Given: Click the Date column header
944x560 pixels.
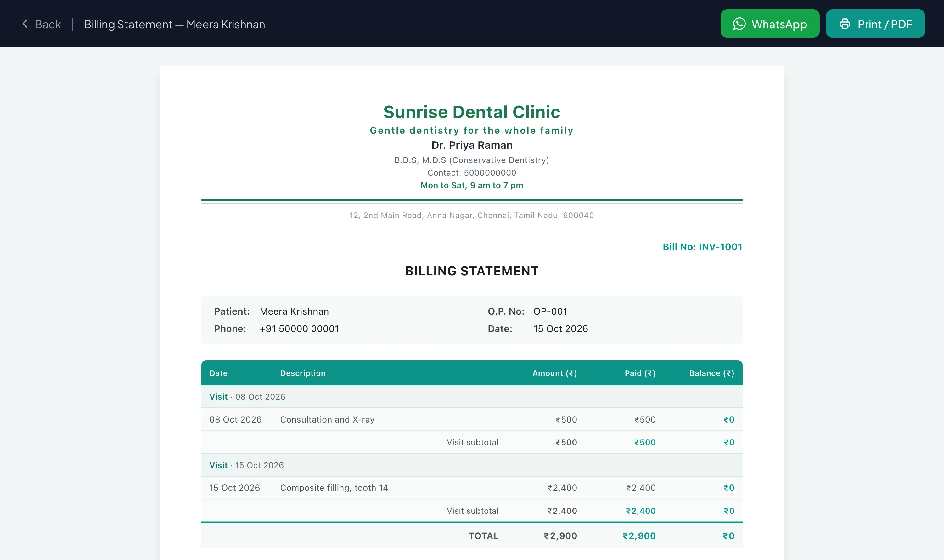Looking at the screenshot, I should click(x=219, y=373).
